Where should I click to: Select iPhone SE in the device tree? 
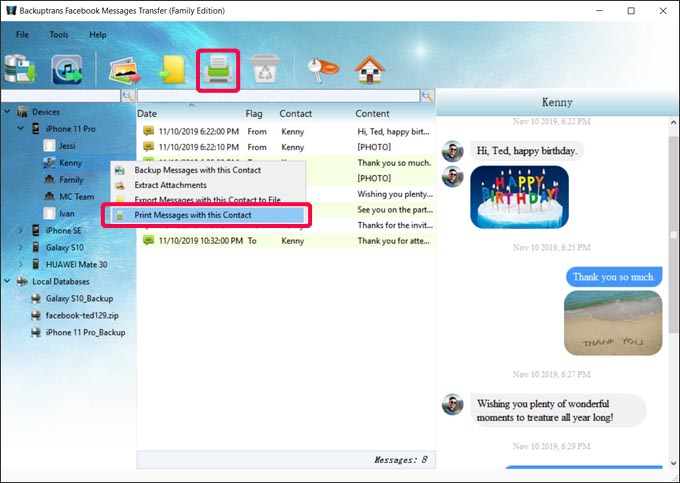coord(63,230)
